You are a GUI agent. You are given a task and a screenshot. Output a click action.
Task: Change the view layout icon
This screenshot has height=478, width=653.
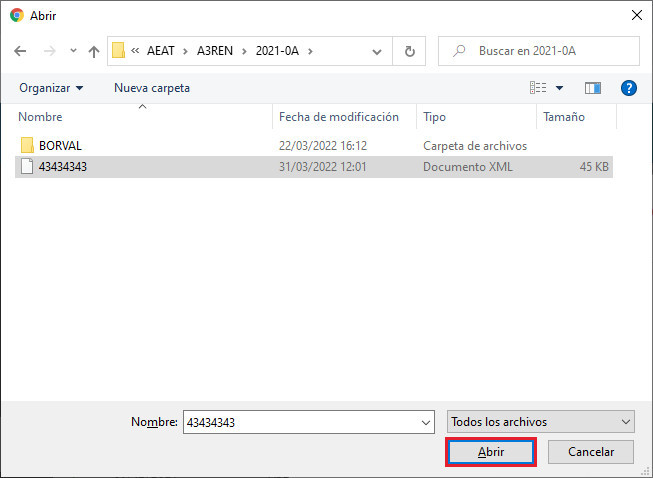(x=538, y=88)
